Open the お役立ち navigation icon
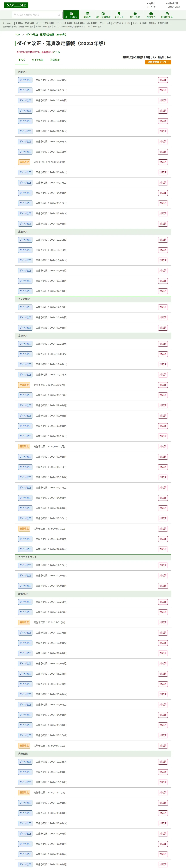Viewport: 186px width, 868px height. point(151,15)
